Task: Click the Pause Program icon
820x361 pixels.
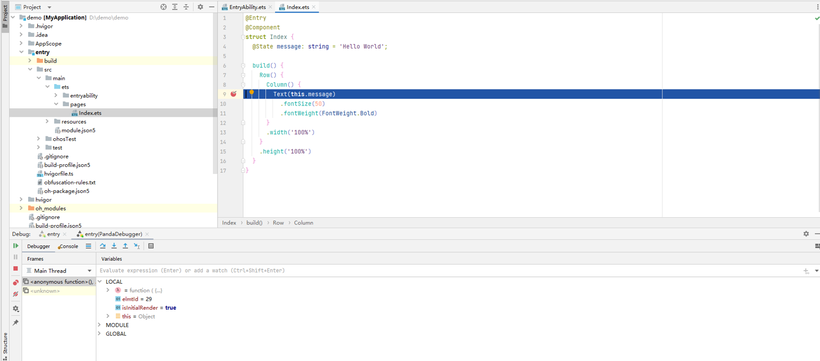Action: point(16,257)
